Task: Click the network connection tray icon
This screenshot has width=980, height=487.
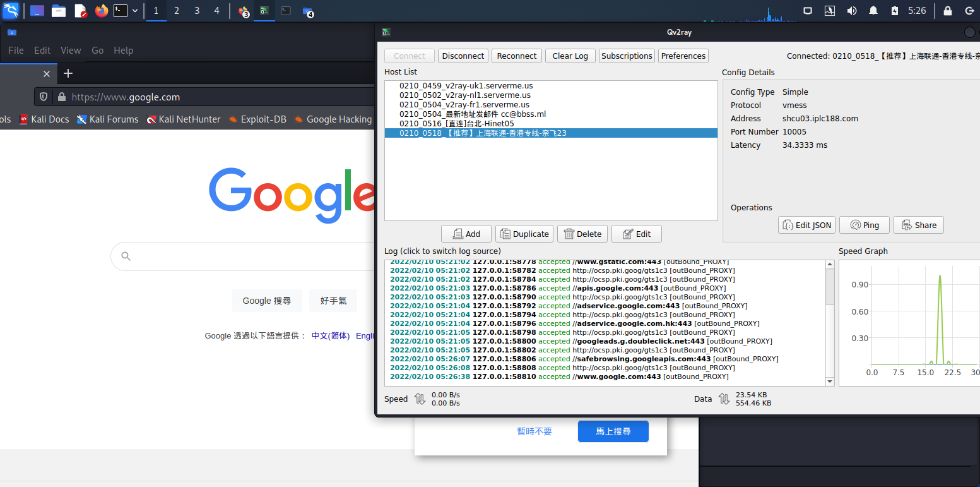Action: (x=807, y=11)
